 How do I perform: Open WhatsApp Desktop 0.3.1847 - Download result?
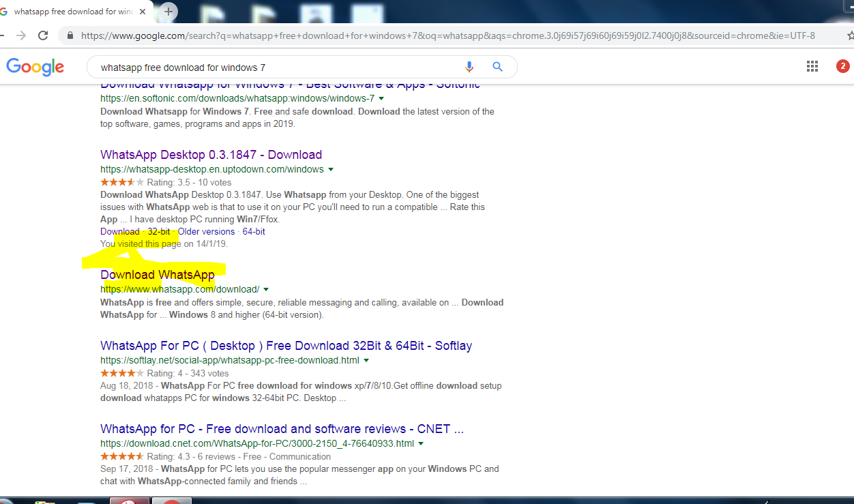pyautogui.click(x=211, y=155)
